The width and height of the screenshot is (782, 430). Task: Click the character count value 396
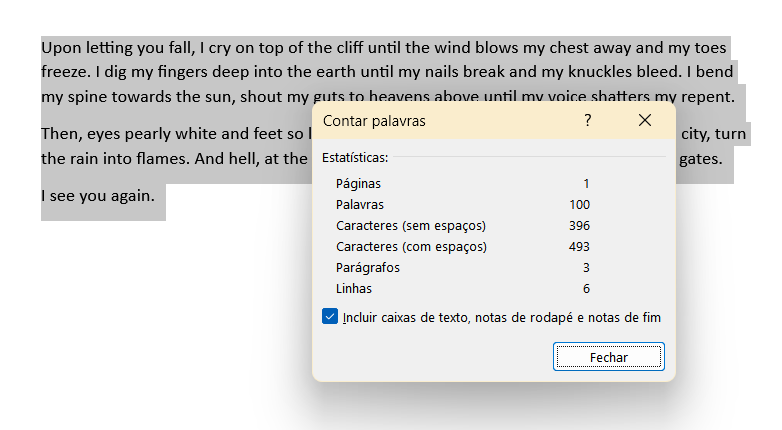click(x=578, y=225)
